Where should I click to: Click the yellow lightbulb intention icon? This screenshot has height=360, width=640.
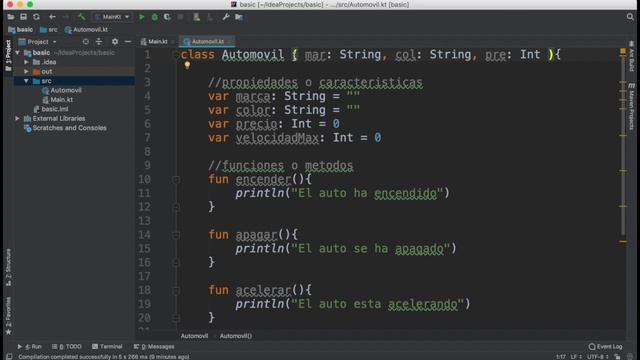(187, 65)
